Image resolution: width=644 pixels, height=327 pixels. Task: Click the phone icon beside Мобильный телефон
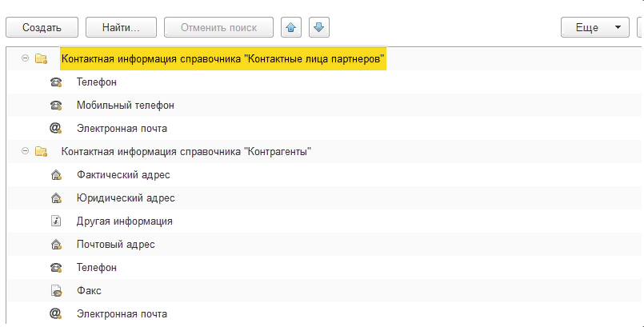[x=56, y=105]
